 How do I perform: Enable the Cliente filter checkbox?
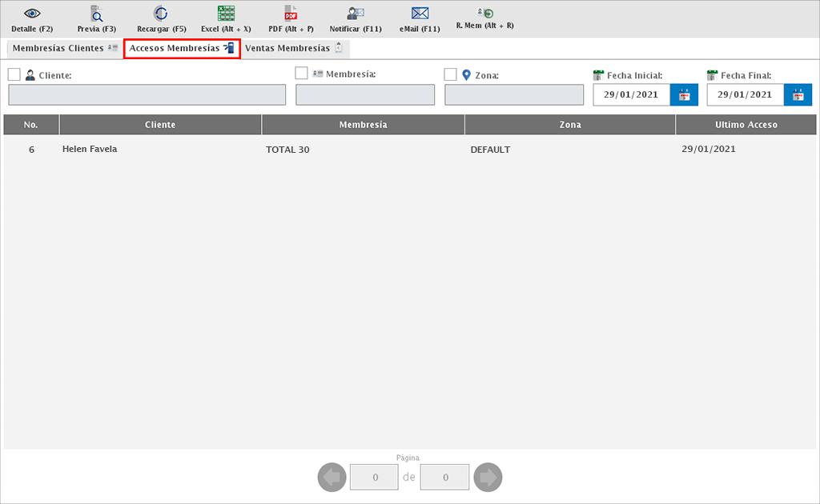click(14, 74)
